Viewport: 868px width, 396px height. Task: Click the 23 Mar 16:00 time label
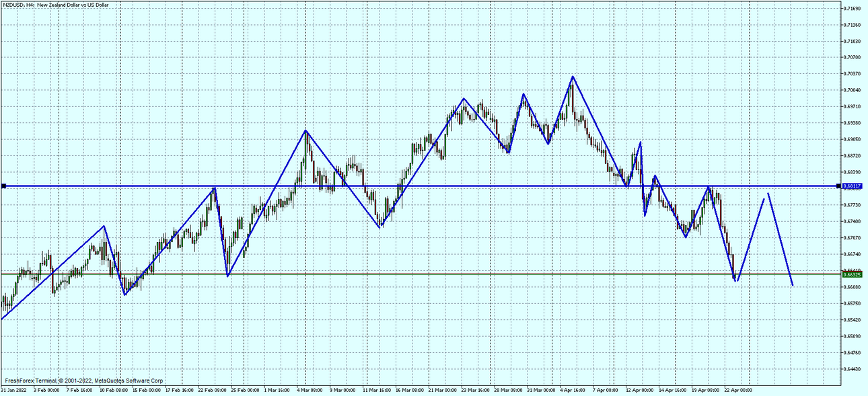pos(476,390)
